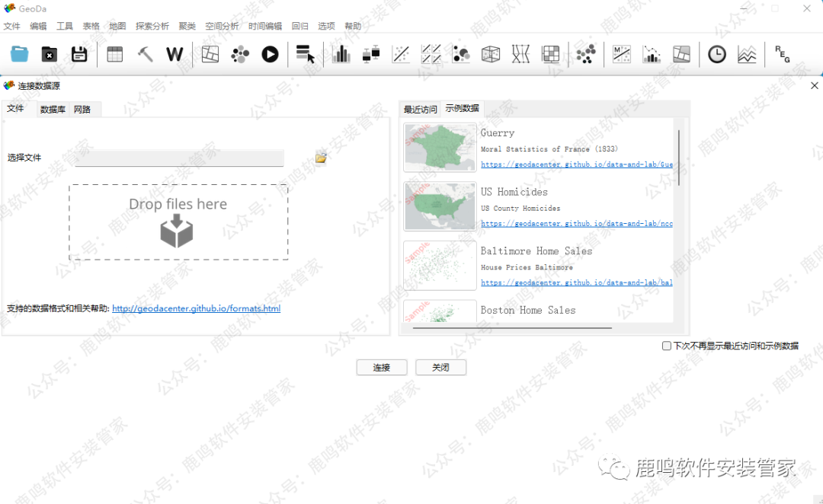Image resolution: width=823 pixels, height=504 pixels.
Task: Open the weights manager W icon
Action: [x=175, y=54]
